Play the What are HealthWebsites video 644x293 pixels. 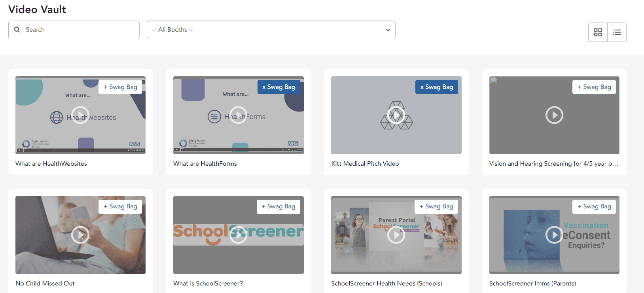(x=80, y=115)
